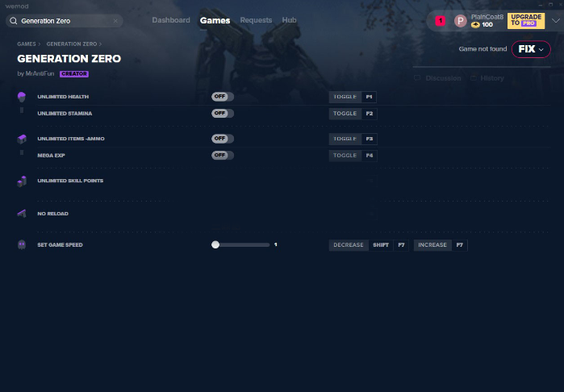Click the Game not found status text
564x392 pixels.
483,49
